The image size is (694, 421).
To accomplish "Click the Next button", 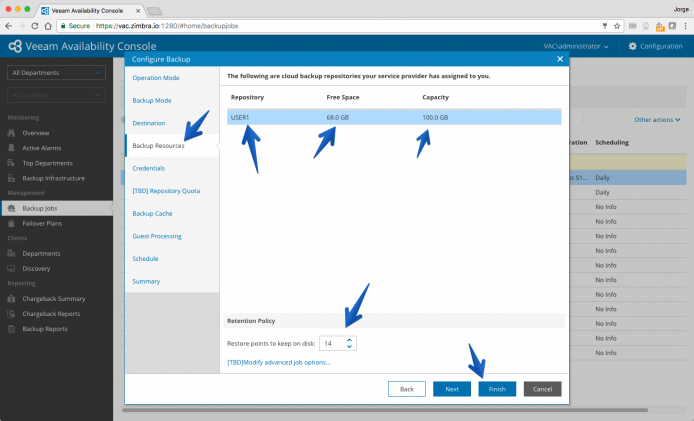I will (x=452, y=389).
